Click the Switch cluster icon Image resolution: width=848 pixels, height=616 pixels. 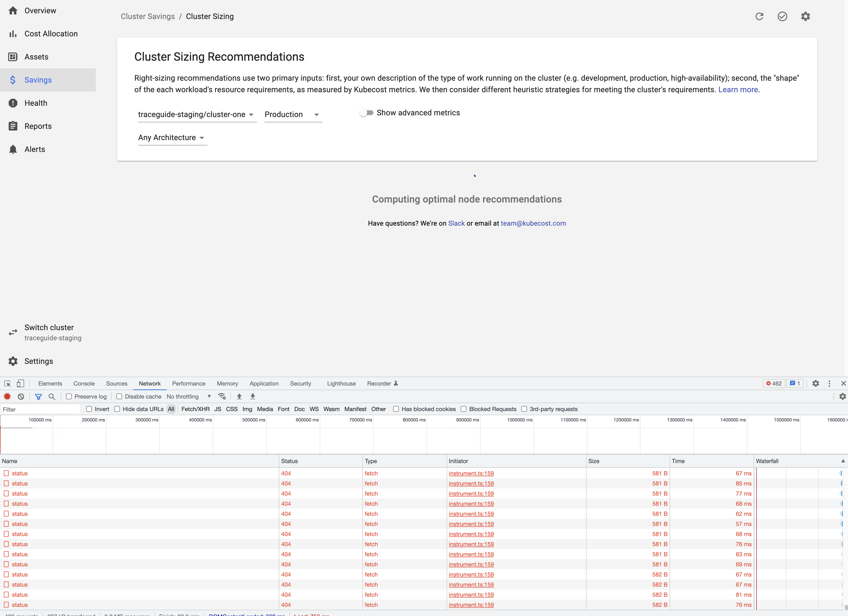click(x=13, y=332)
